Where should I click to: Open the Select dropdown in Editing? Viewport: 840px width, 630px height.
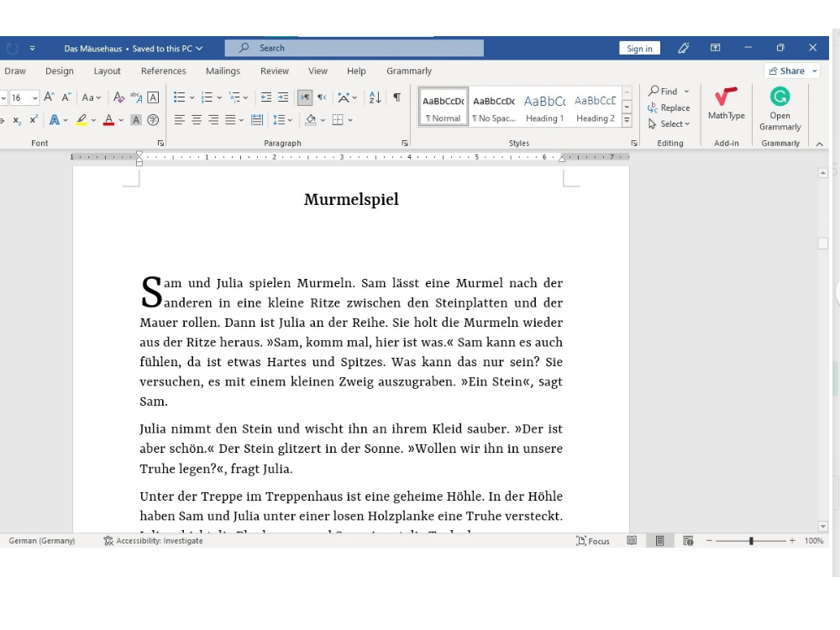tap(669, 123)
